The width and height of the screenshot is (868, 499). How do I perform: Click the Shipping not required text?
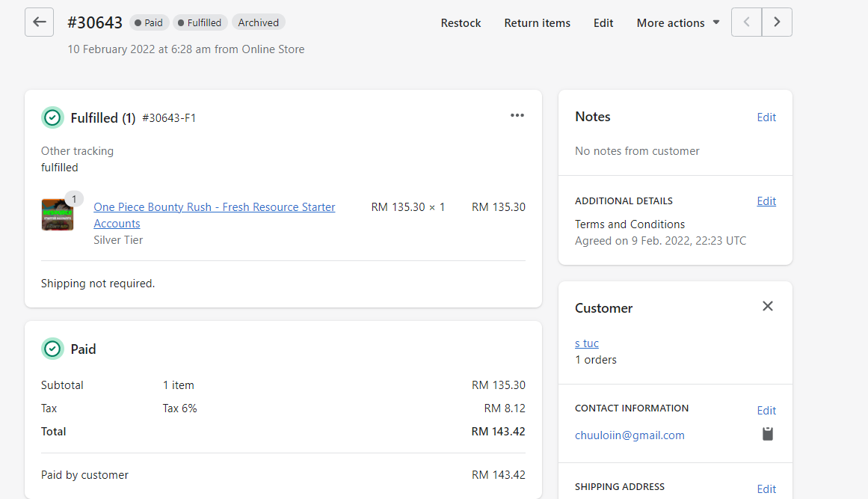tap(98, 284)
